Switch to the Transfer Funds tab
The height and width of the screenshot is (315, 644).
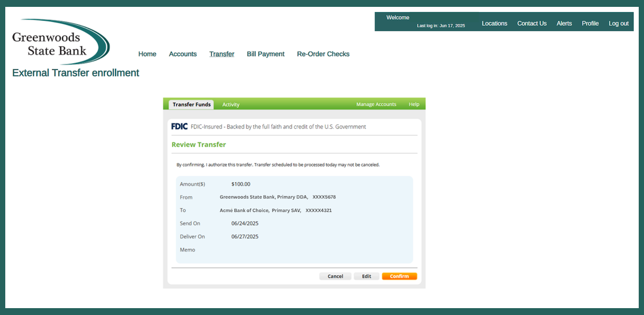pos(192,105)
